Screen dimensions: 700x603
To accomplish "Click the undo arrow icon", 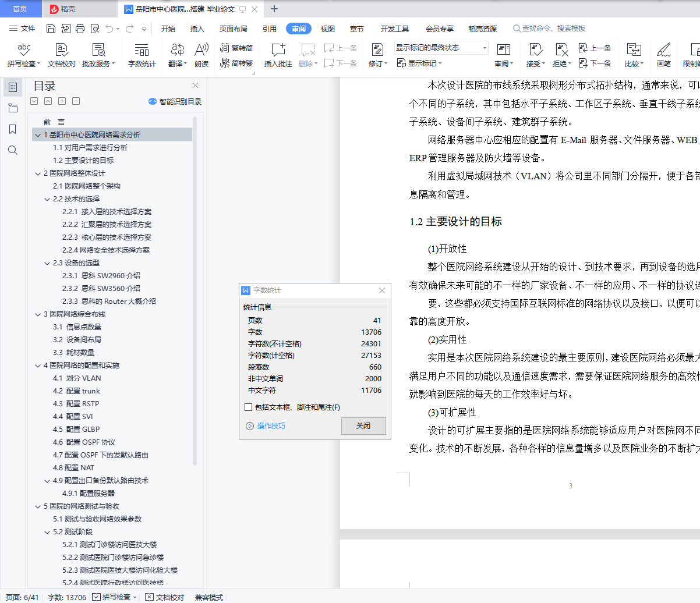I will tap(109, 29).
